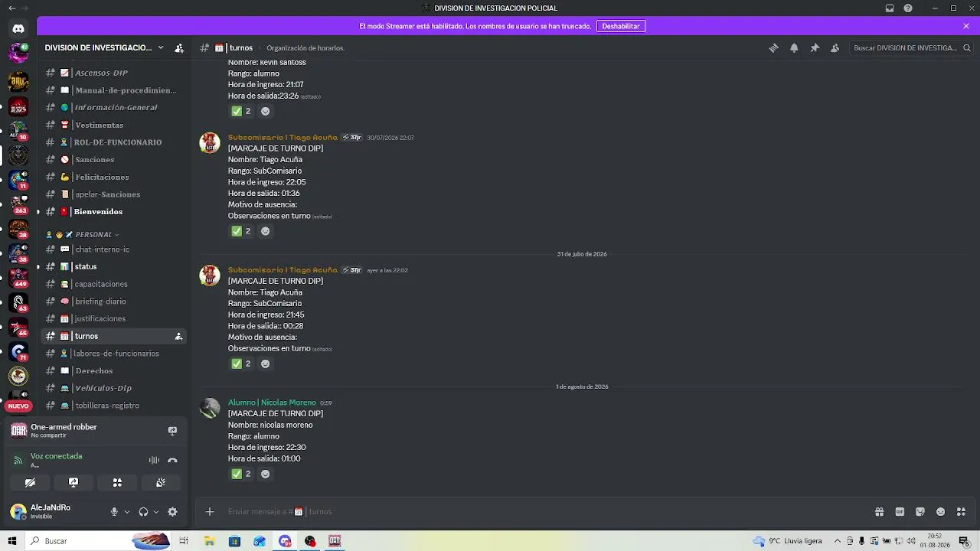Start an activity in voice panel
The width and height of the screenshot is (980, 551).
tap(117, 483)
